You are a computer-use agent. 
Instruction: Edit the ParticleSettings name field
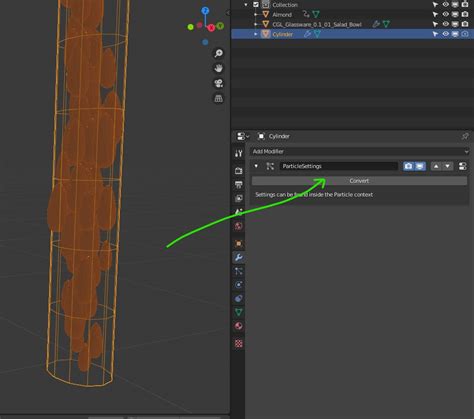pos(339,166)
